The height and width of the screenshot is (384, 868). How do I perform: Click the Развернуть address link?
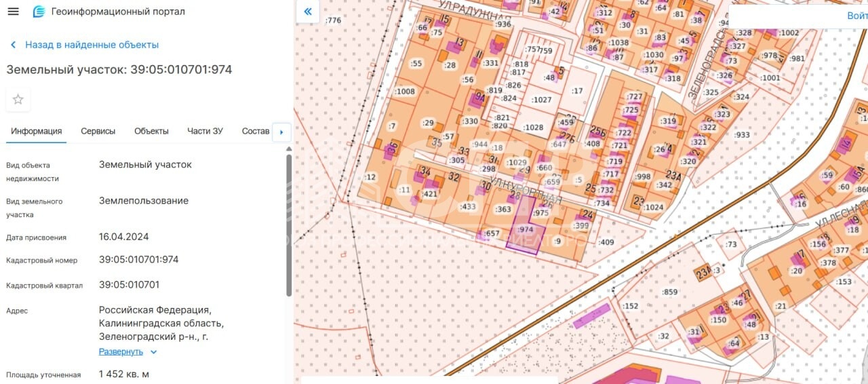[121, 351]
